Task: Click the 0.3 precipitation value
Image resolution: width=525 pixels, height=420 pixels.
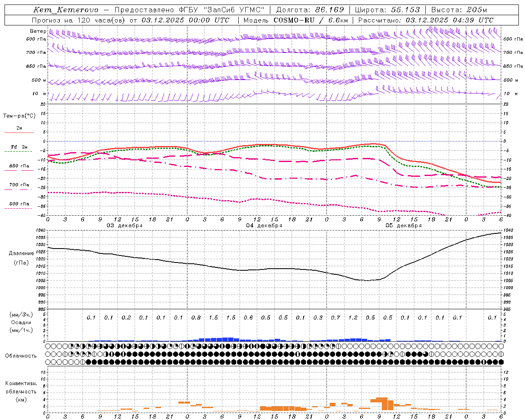Action: pos(318,317)
